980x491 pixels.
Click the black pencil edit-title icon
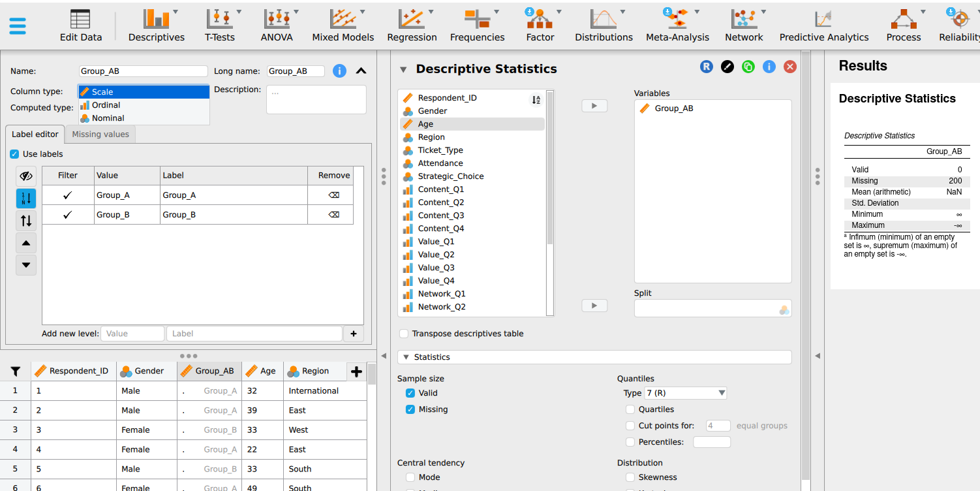(727, 67)
